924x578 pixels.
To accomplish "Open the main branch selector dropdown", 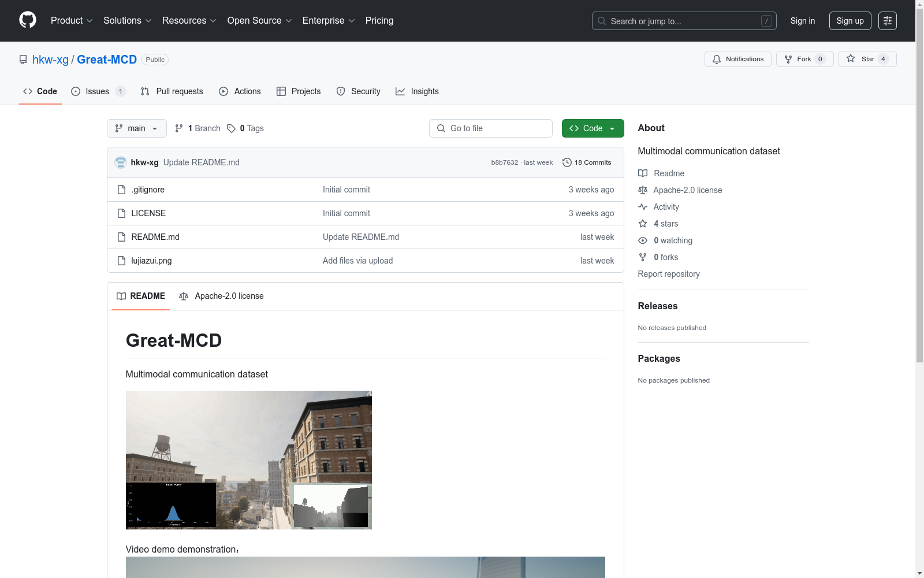I will pos(137,128).
